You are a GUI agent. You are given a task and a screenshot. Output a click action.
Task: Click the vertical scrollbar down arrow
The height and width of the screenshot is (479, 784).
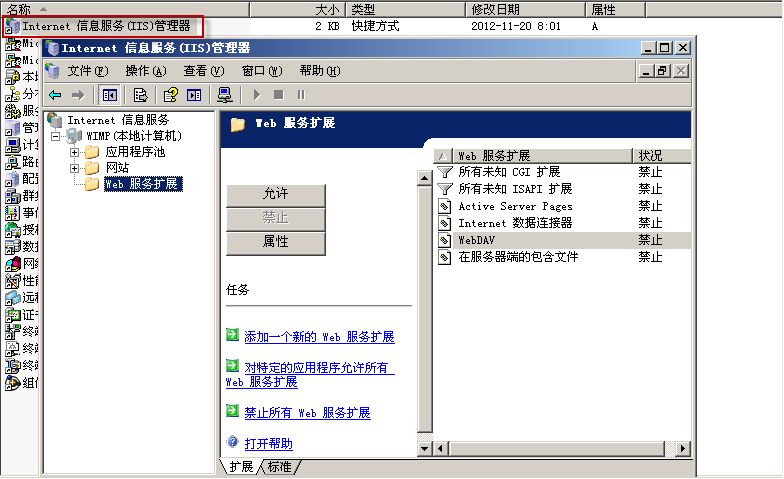(424, 448)
